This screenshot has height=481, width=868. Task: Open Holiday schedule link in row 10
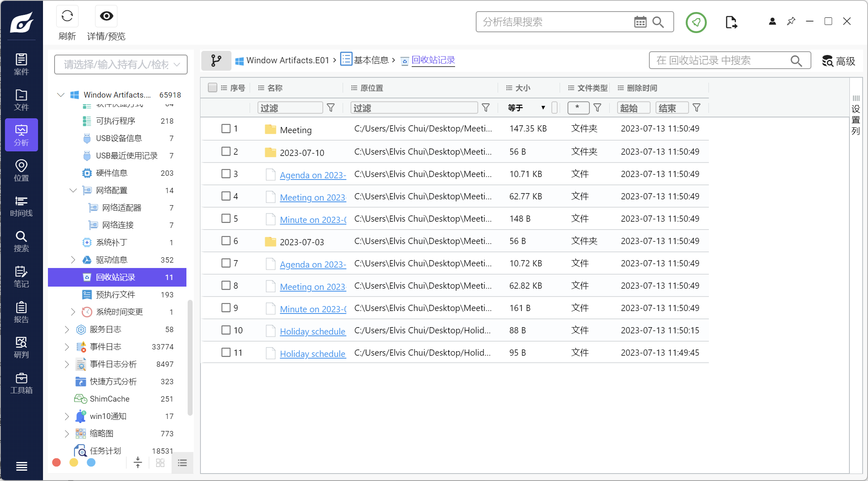tap(313, 331)
